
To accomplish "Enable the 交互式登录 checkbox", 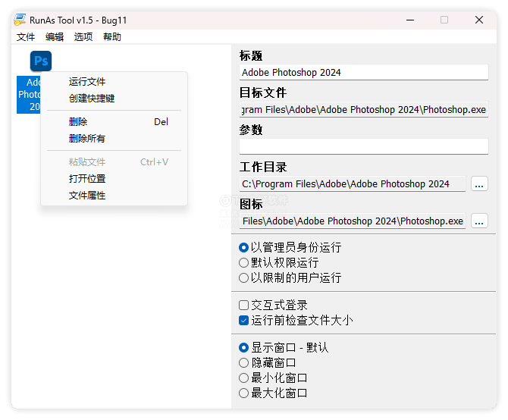I will click(x=244, y=305).
